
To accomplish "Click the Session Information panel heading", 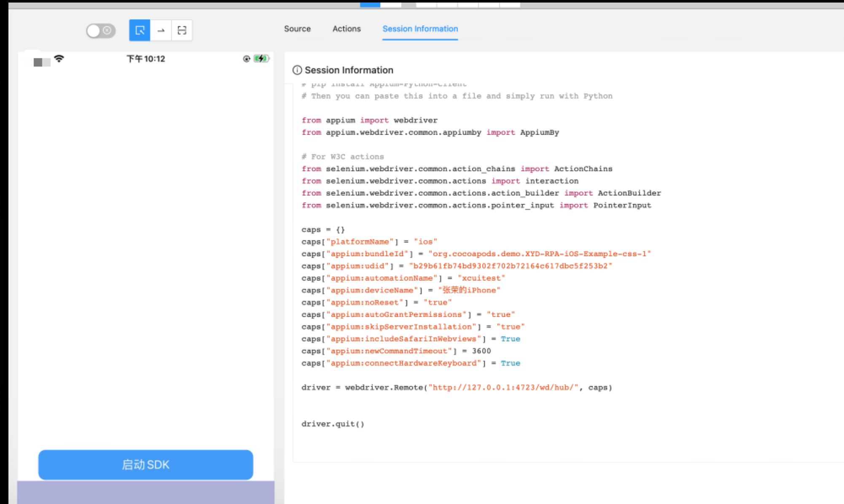I will (x=349, y=70).
